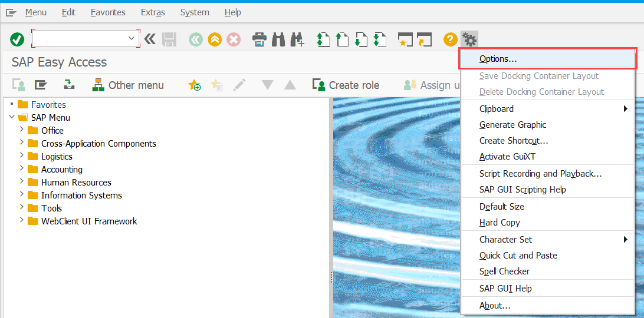The image size is (644, 318).
Task: Click Delete Favorites star-trash icon
Action: coord(217,85)
